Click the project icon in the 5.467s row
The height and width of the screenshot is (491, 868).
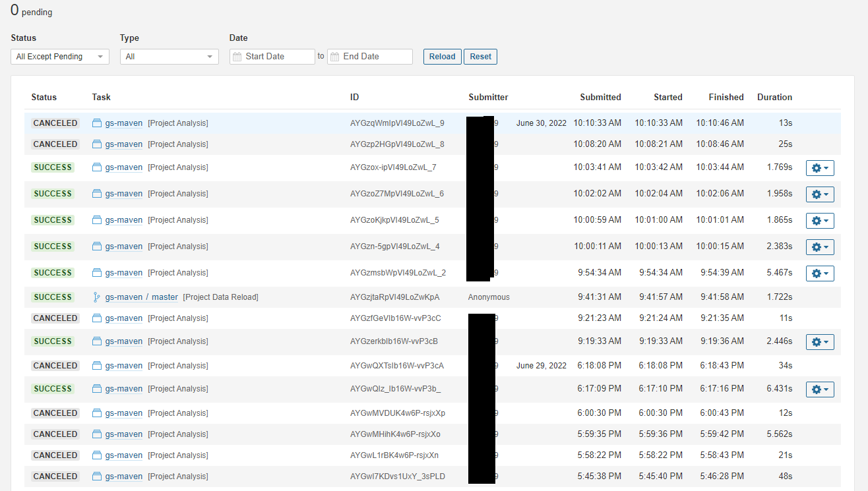(97, 273)
